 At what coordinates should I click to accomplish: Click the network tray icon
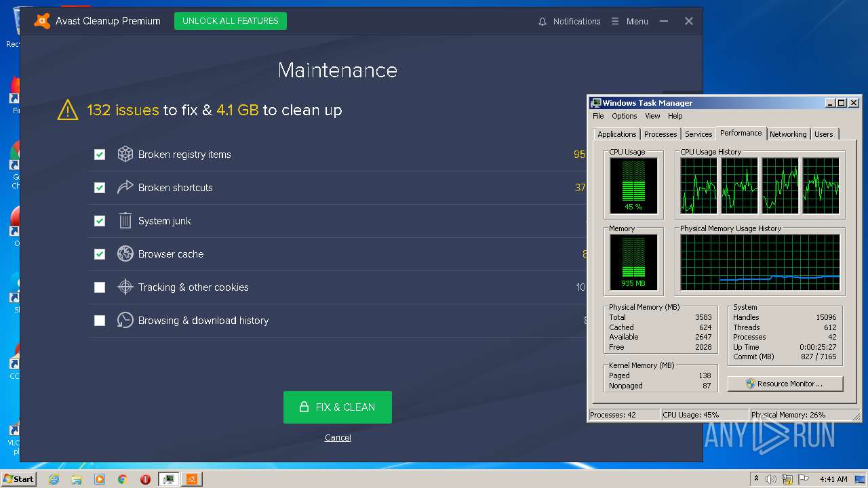tap(787, 479)
